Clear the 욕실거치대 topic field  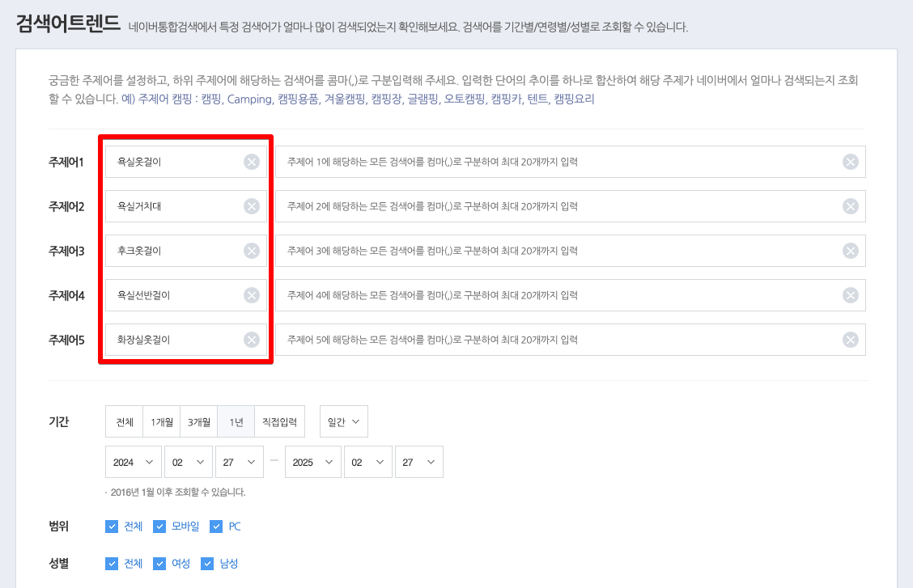click(253, 205)
